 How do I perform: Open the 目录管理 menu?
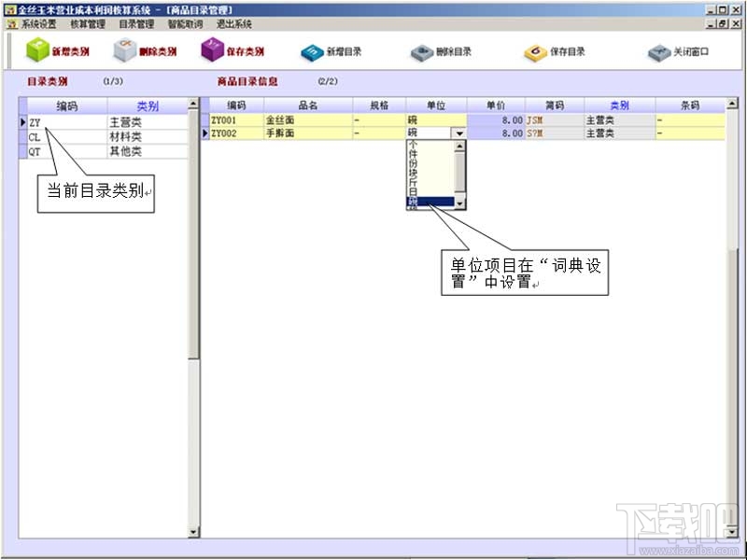tap(136, 24)
